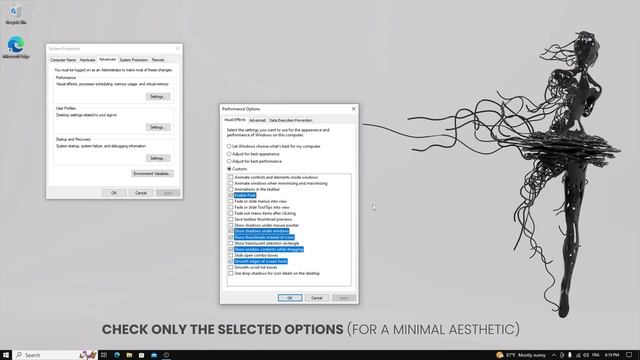Uncheck the 'Enable Peek' checkbox
640x360 pixels.
pyautogui.click(x=231, y=196)
